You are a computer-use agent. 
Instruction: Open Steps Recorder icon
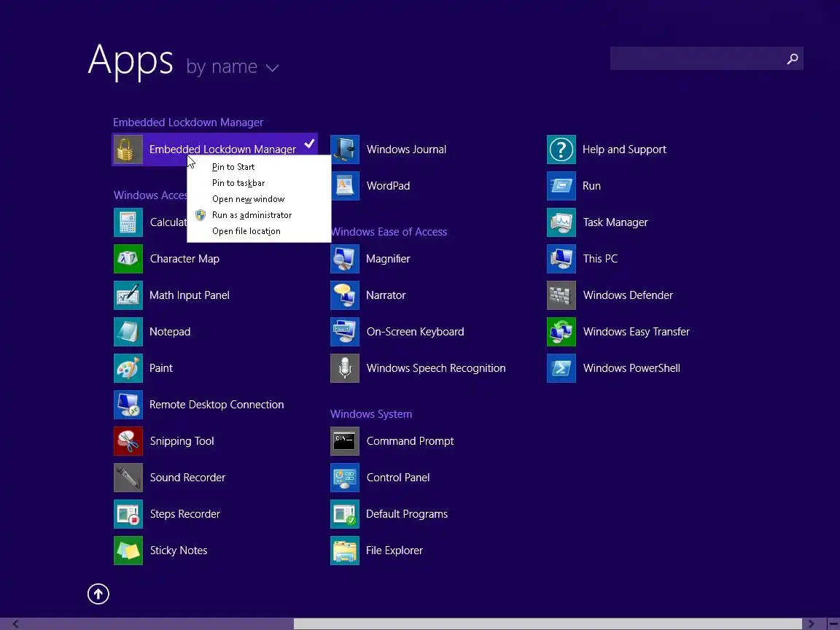[x=128, y=514]
